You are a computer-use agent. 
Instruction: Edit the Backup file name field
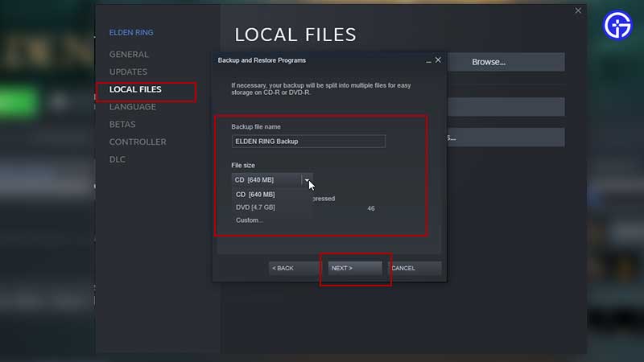308,142
